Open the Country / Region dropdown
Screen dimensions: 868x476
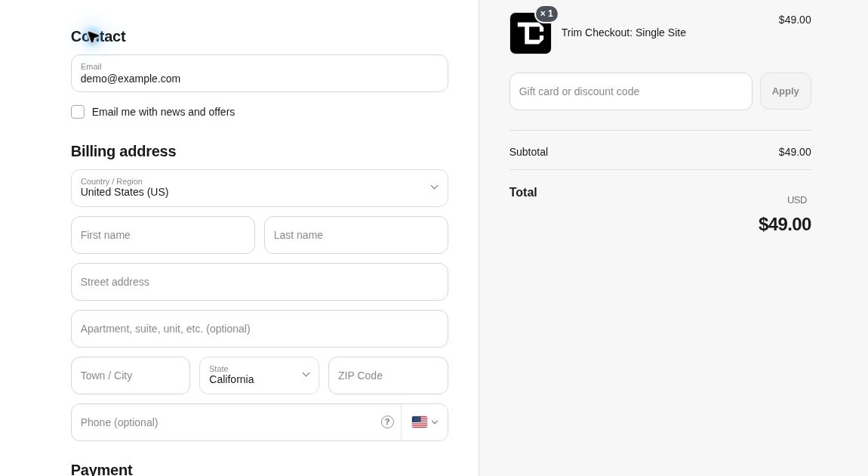(x=259, y=188)
